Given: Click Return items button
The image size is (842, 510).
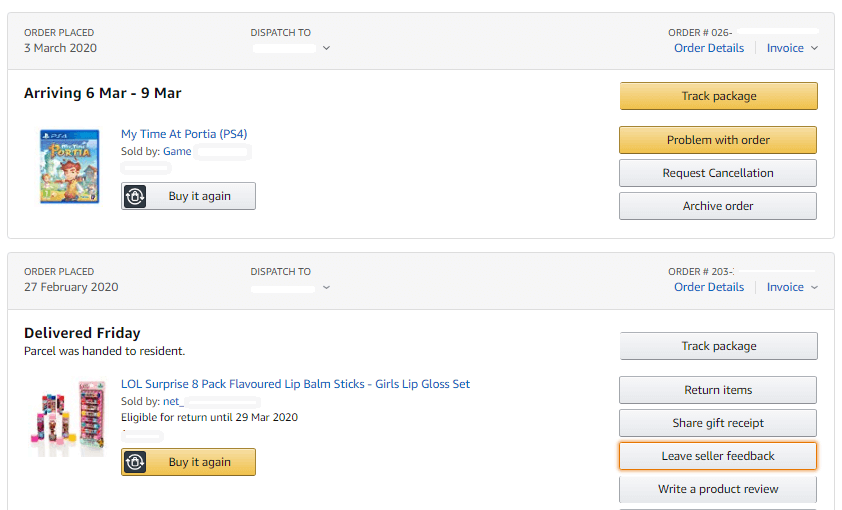Looking at the screenshot, I should click(718, 390).
